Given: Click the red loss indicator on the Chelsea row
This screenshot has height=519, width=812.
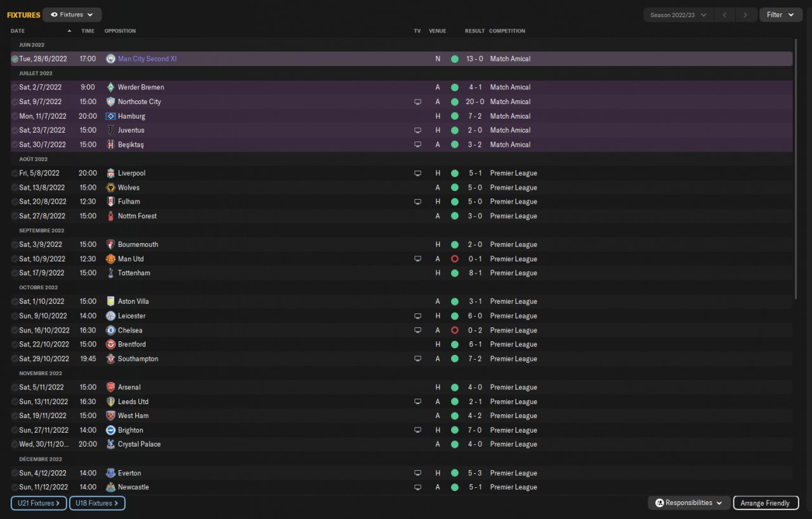Looking at the screenshot, I should 454,331.
